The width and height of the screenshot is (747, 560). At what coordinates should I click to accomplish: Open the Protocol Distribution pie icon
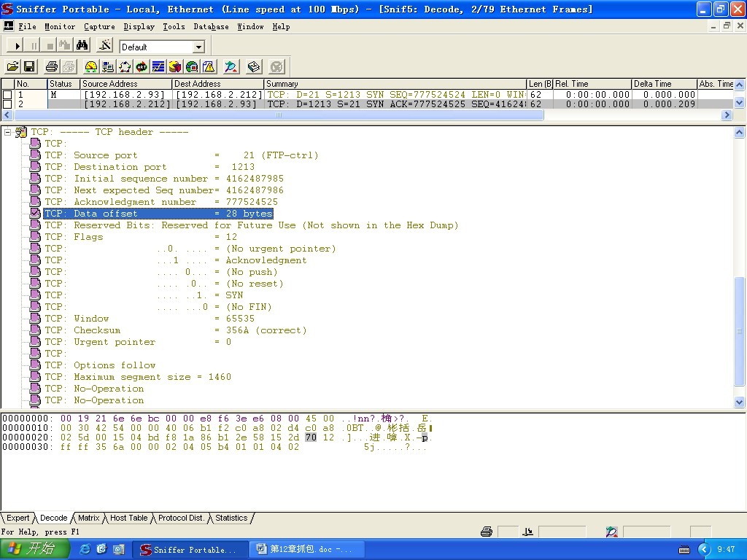(x=175, y=66)
